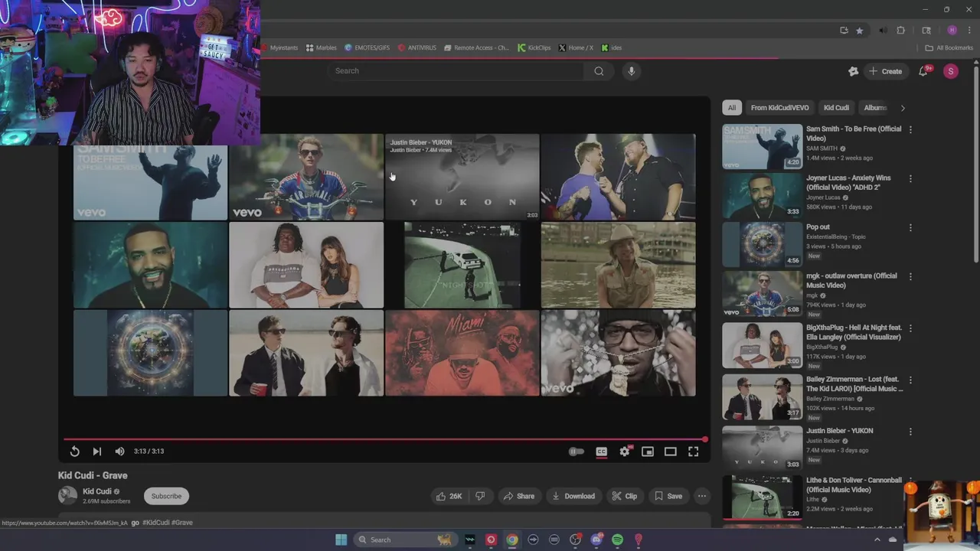Toggle the autoplay switch in player

pos(577,452)
